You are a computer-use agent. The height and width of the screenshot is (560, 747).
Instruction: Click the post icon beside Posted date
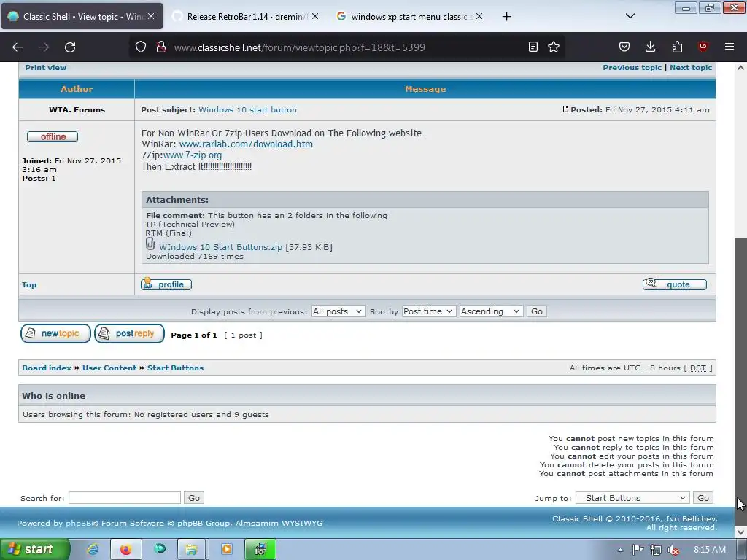565,109
